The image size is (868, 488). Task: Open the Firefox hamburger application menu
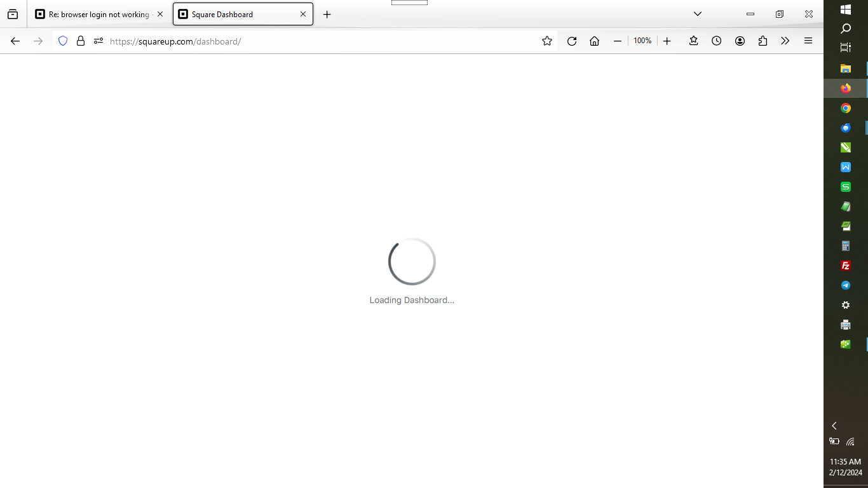(x=808, y=41)
